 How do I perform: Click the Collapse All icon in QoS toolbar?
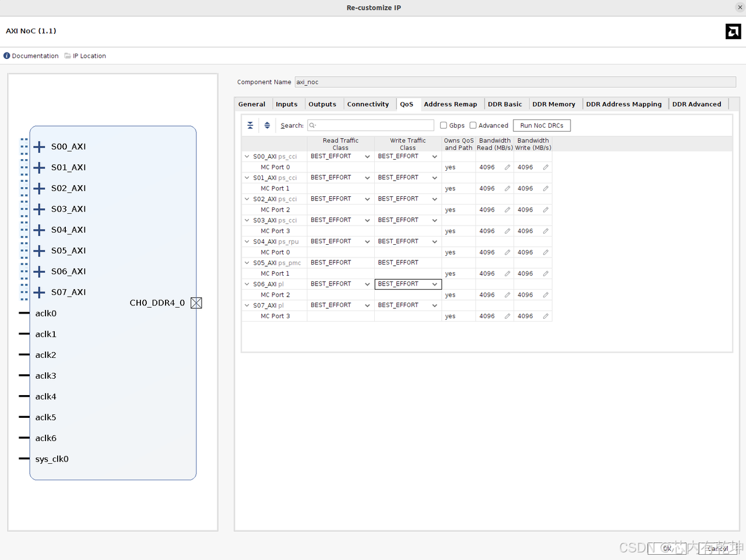click(x=250, y=125)
